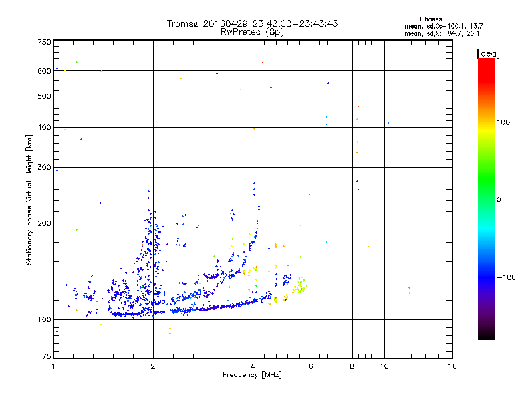Click the 'RwPretec (8p)' subtitle
532x399 pixels.
pyautogui.click(x=252, y=32)
